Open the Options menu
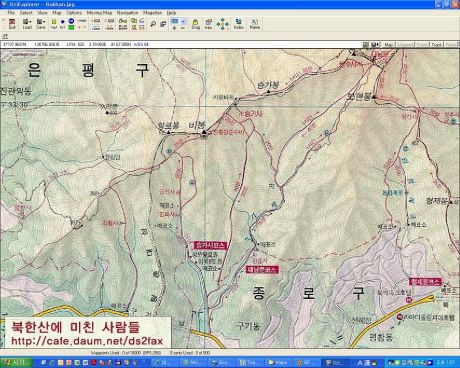Screen dimensions: 460x368 74,13
